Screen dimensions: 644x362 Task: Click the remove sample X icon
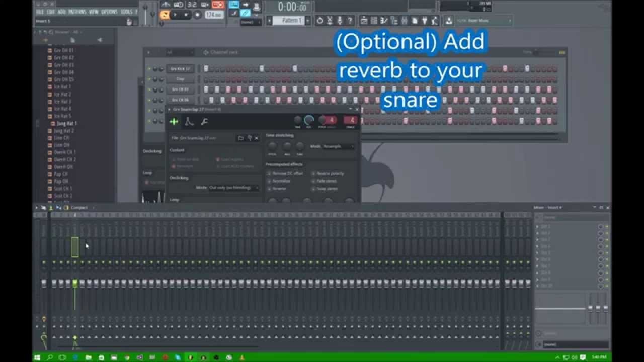click(x=256, y=138)
